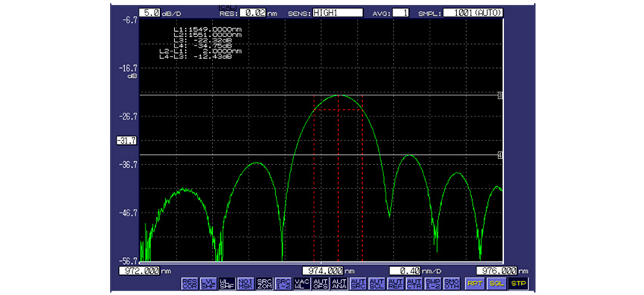Click the AUT SRC auto search button
Image resolution: width=644 pixels, height=295 pixels.
click(358, 284)
